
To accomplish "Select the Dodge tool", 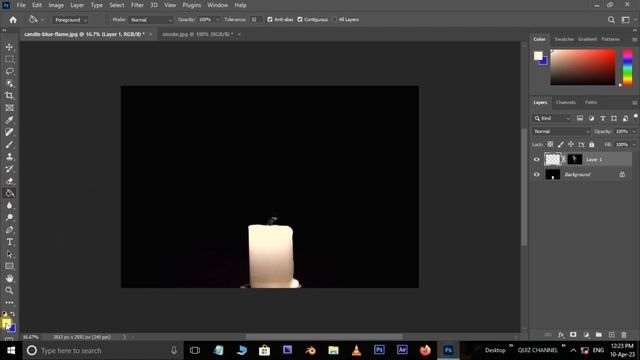I will [x=9, y=218].
